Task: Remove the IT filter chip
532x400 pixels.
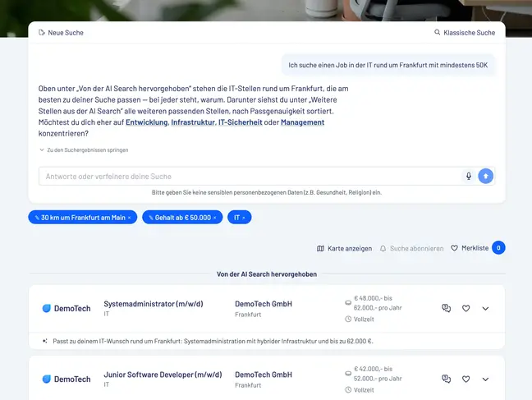Action: 244,218
